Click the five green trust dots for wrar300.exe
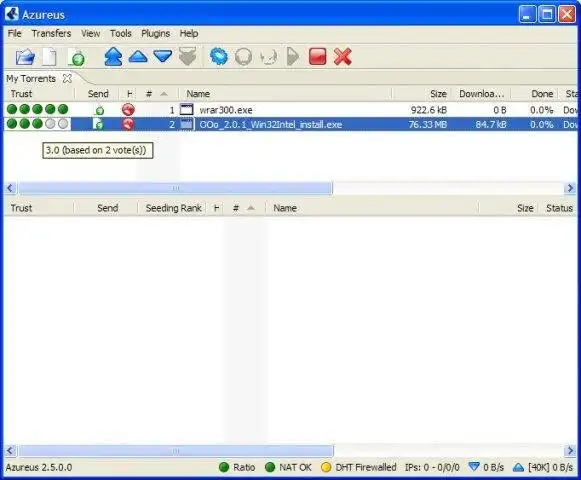The height and width of the screenshot is (480, 581). (x=37, y=109)
